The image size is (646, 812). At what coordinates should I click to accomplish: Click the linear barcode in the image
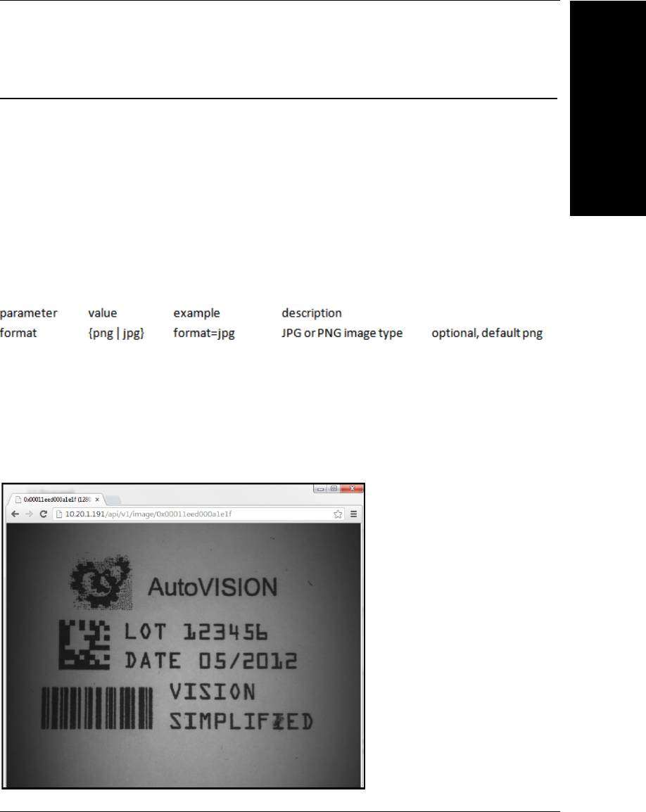pos(97,708)
